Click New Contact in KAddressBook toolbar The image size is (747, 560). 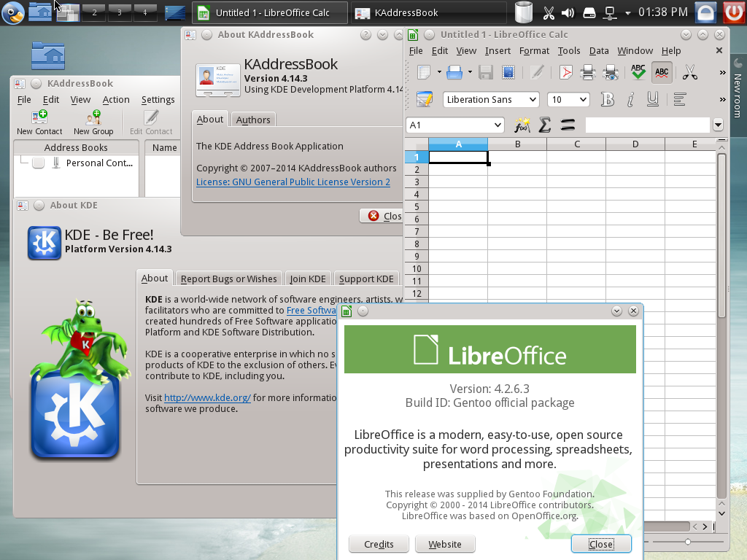pos(39,122)
